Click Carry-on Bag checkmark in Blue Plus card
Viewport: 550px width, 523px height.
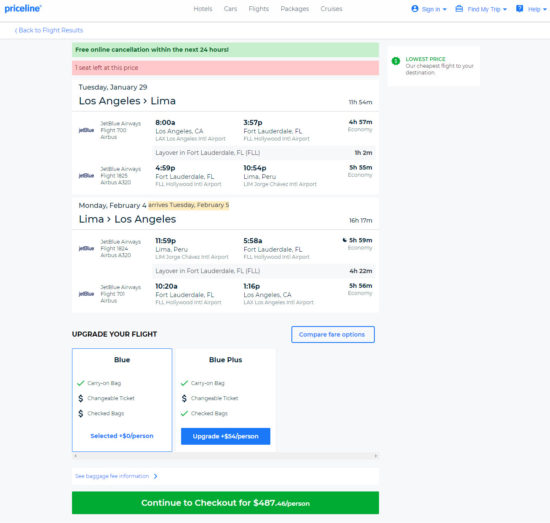pos(184,383)
